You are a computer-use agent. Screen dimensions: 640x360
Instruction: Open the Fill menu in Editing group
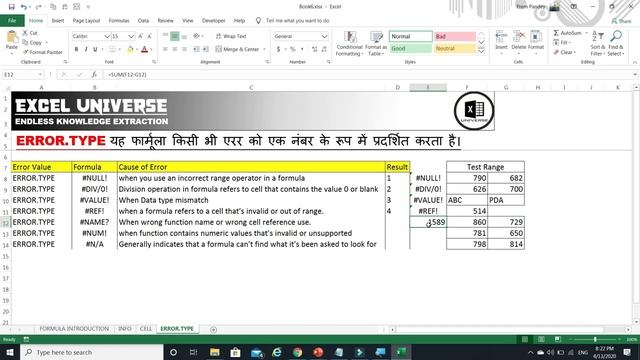[x=562, y=42]
